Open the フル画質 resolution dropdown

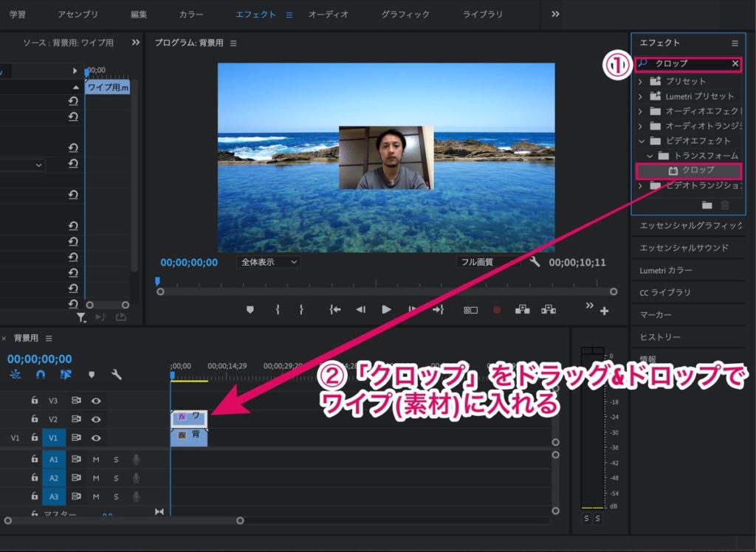[487, 262]
